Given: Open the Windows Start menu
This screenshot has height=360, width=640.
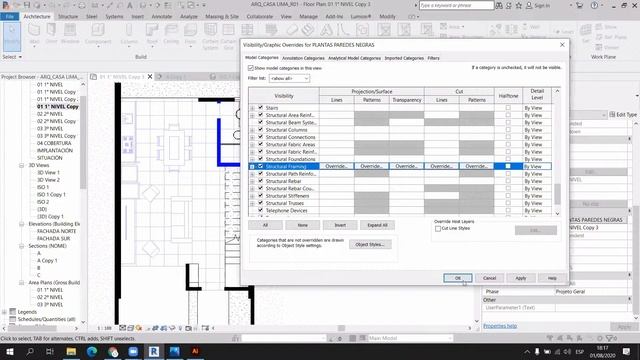Looking at the screenshot, I should point(9,351).
